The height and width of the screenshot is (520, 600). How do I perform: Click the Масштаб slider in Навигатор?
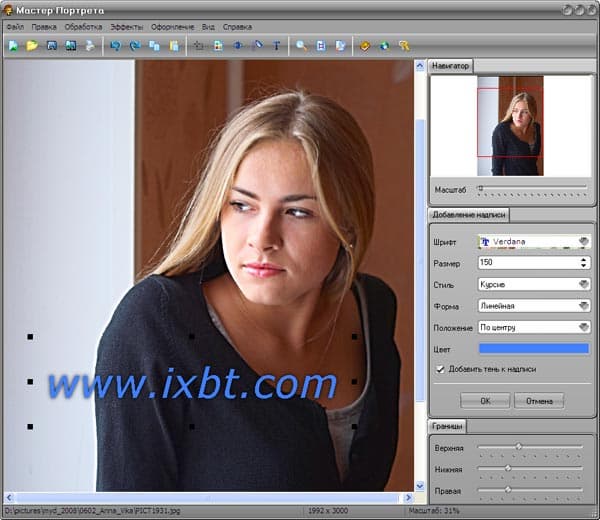click(532, 187)
